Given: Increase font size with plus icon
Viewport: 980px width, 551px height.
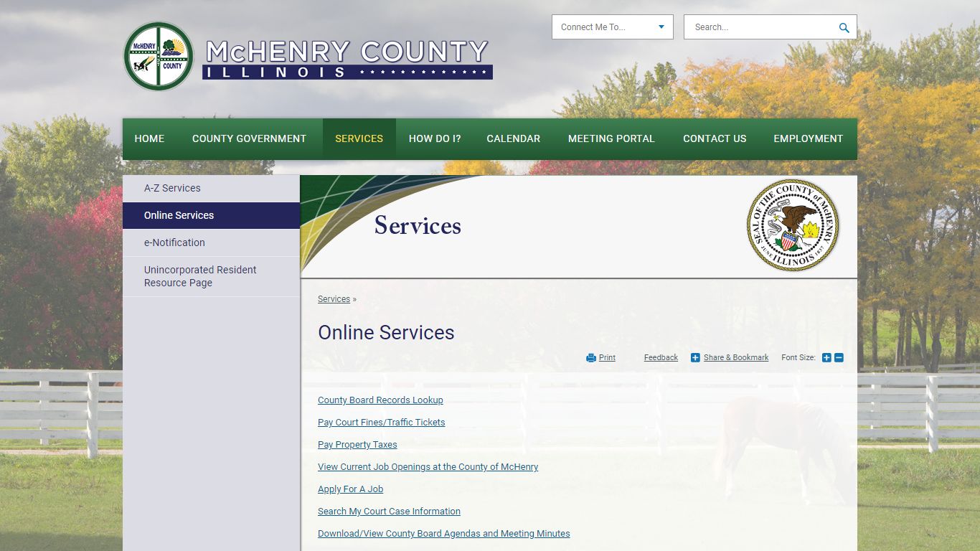Looking at the screenshot, I should tap(826, 357).
